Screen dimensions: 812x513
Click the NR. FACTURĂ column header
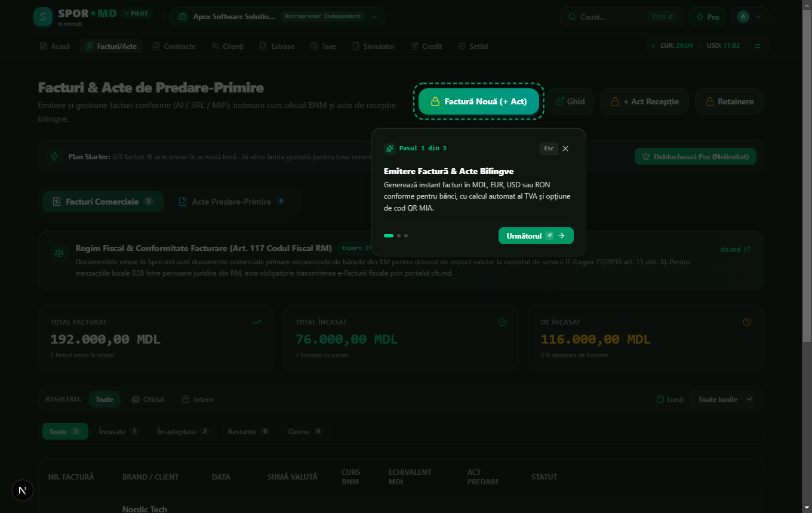click(x=71, y=477)
